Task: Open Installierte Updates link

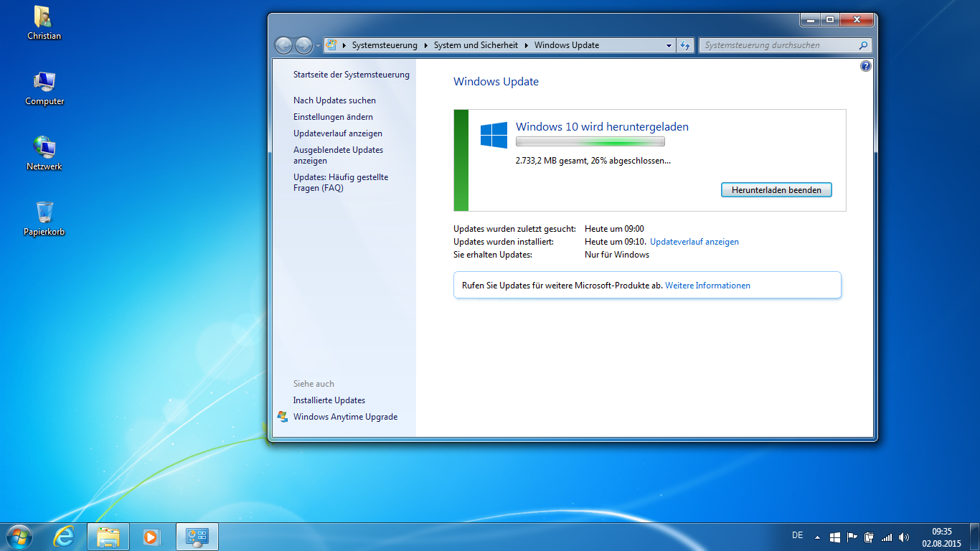Action: [329, 400]
